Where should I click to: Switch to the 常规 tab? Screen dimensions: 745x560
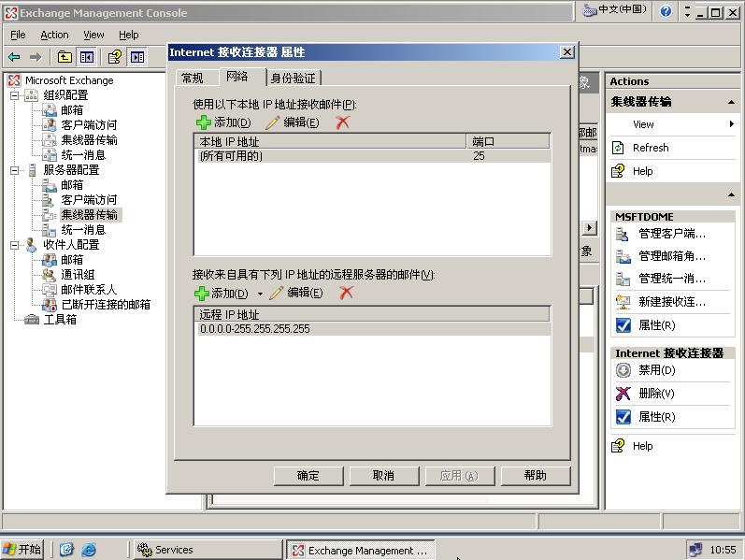click(193, 78)
